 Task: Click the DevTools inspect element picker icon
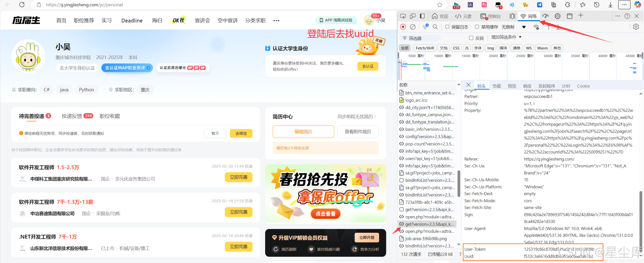click(x=403, y=16)
